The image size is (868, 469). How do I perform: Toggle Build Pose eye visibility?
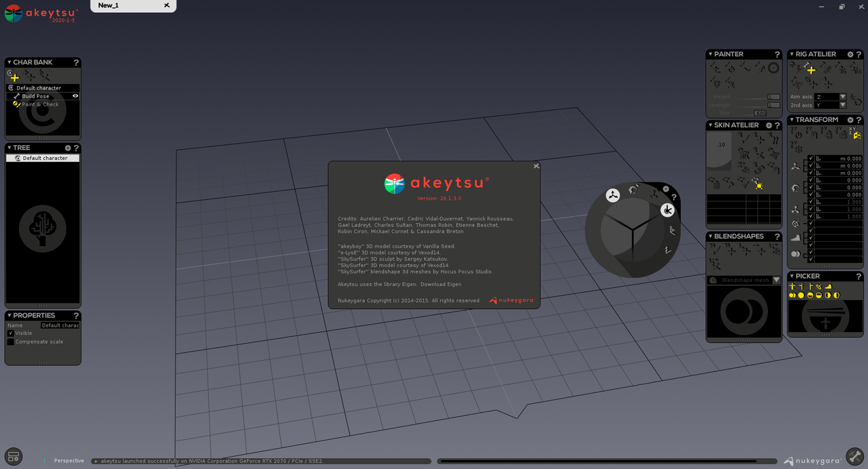pyautogui.click(x=75, y=96)
